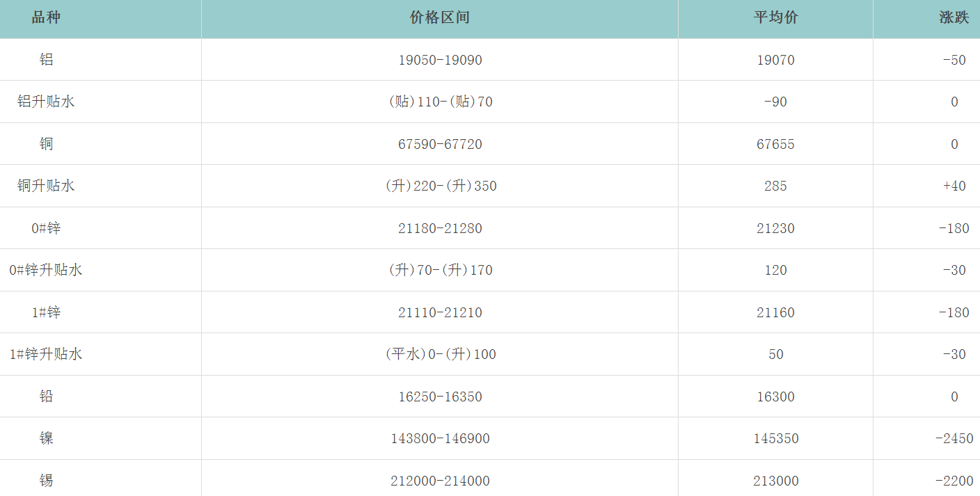980x496 pixels.
Task: Click price range 19050-19090
Action: [440, 60]
